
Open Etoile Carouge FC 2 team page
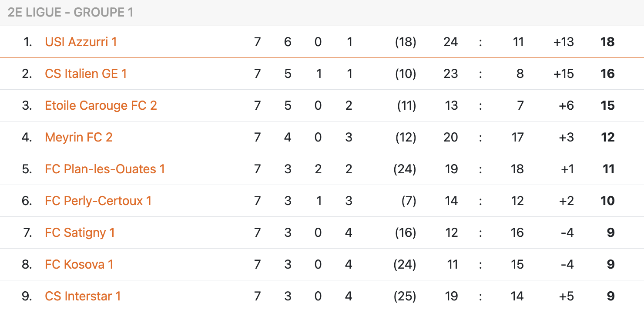101,106
